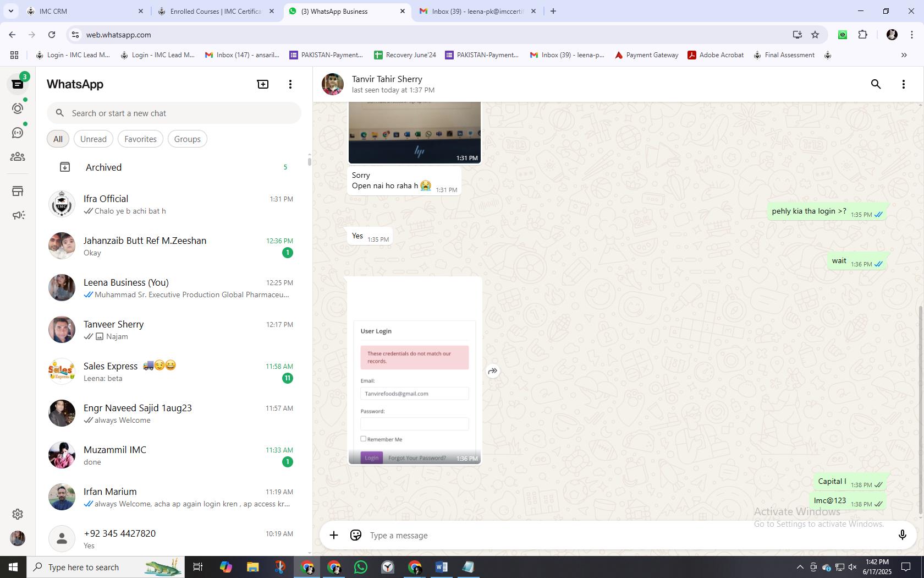Open Word from the taskbar

pos(441,567)
